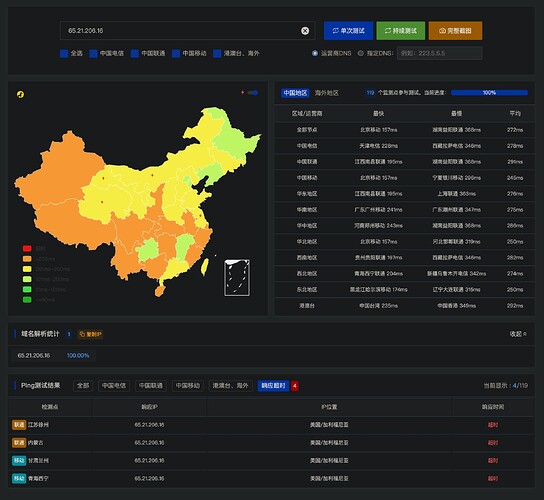This screenshot has height=500, width=544.
Task: Click the darkest green legend swatch
Action: pos(27,299)
